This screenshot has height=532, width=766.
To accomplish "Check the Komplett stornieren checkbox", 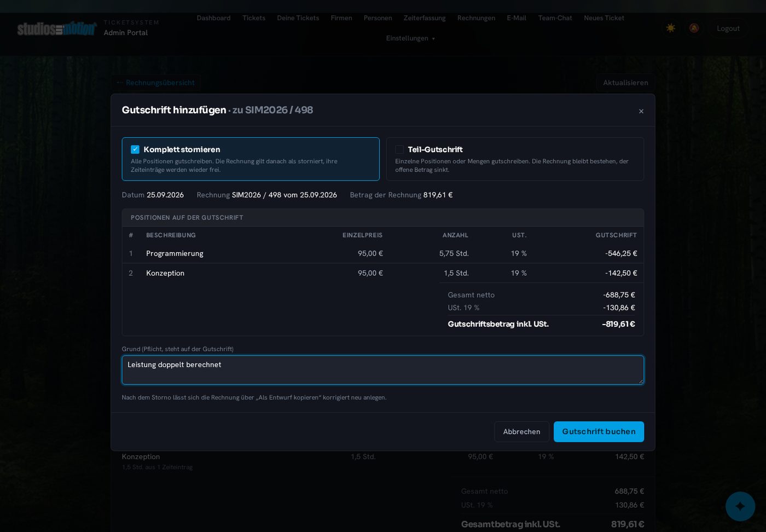I will click(135, 149).
